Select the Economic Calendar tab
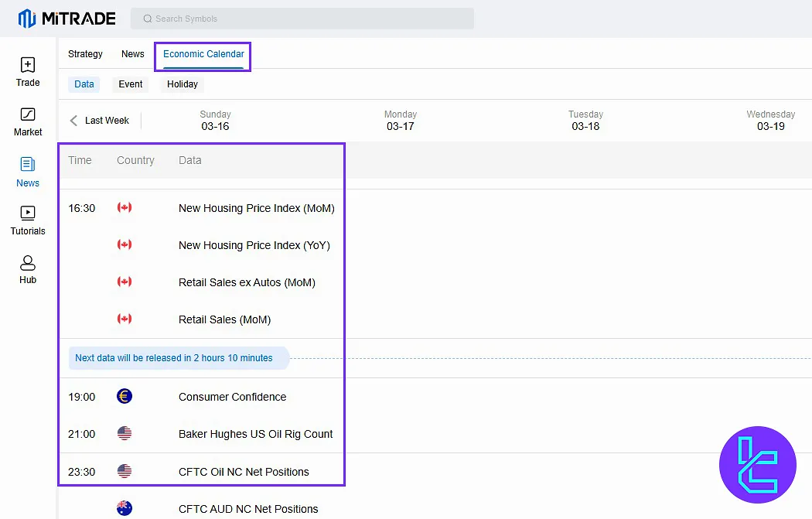812x519 pixels. 203,54
